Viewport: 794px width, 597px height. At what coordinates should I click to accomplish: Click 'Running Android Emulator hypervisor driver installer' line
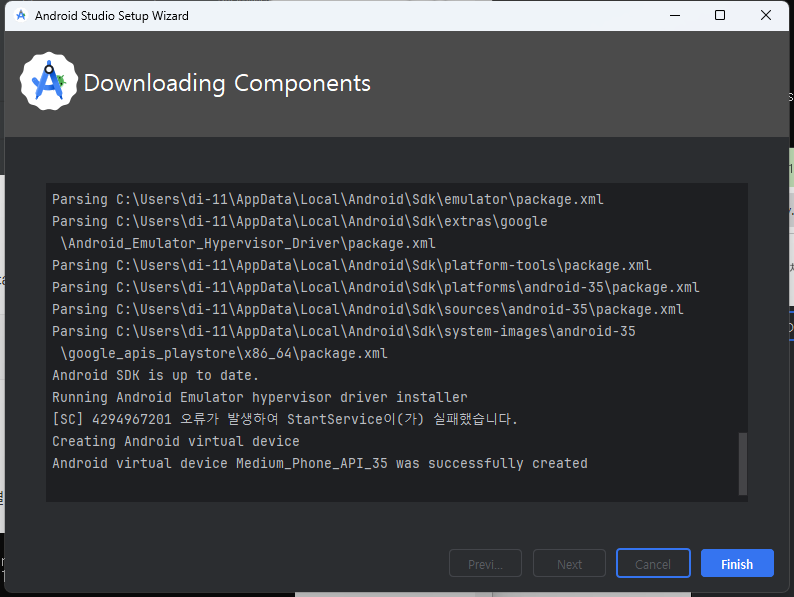click(260, 397)
